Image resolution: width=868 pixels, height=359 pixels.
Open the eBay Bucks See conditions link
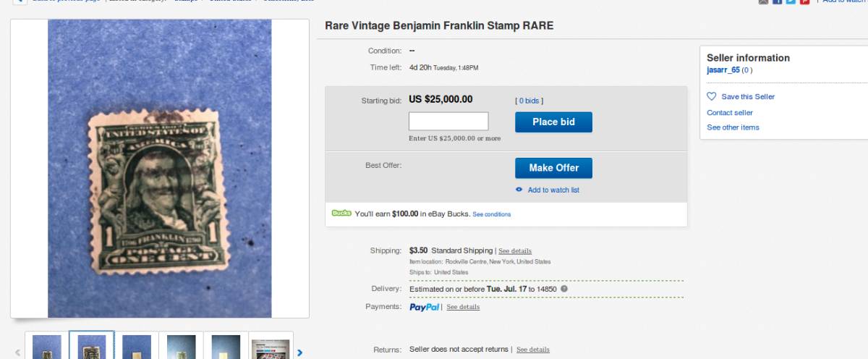point(492,214)
